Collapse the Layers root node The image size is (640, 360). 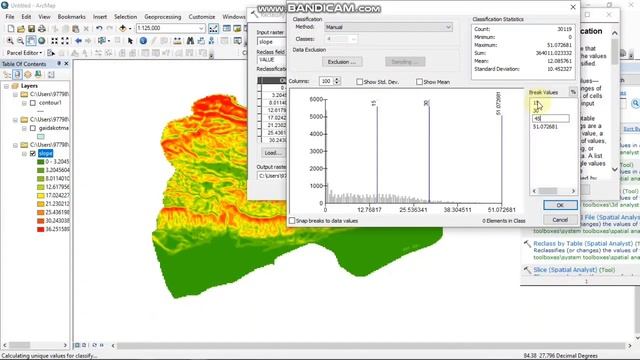6,86
